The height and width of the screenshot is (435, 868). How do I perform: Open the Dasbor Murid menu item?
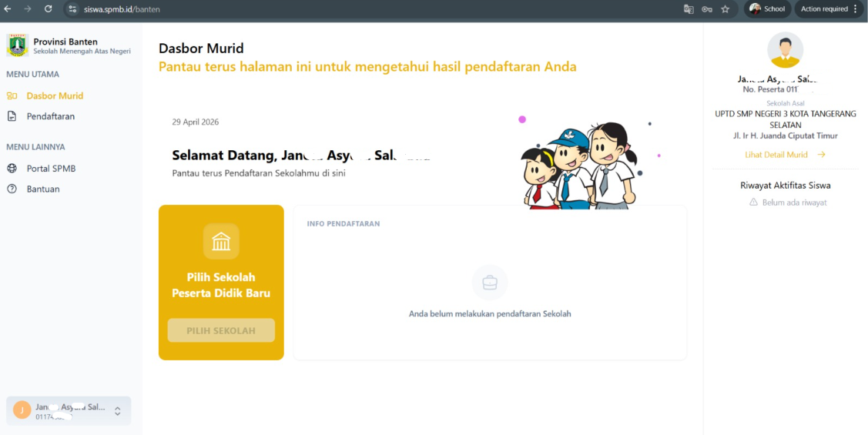(55, 96)
